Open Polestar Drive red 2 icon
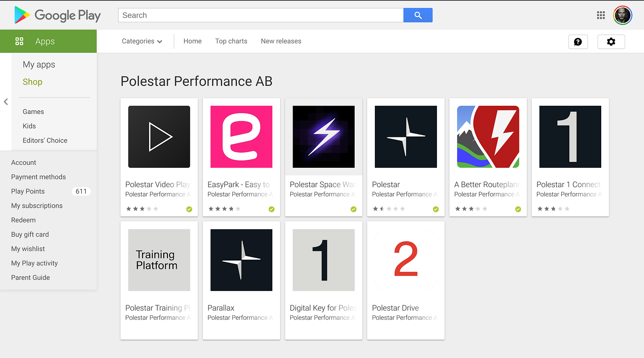The height and width of the screenshot is (358, 644). click(x=406, y=260)
